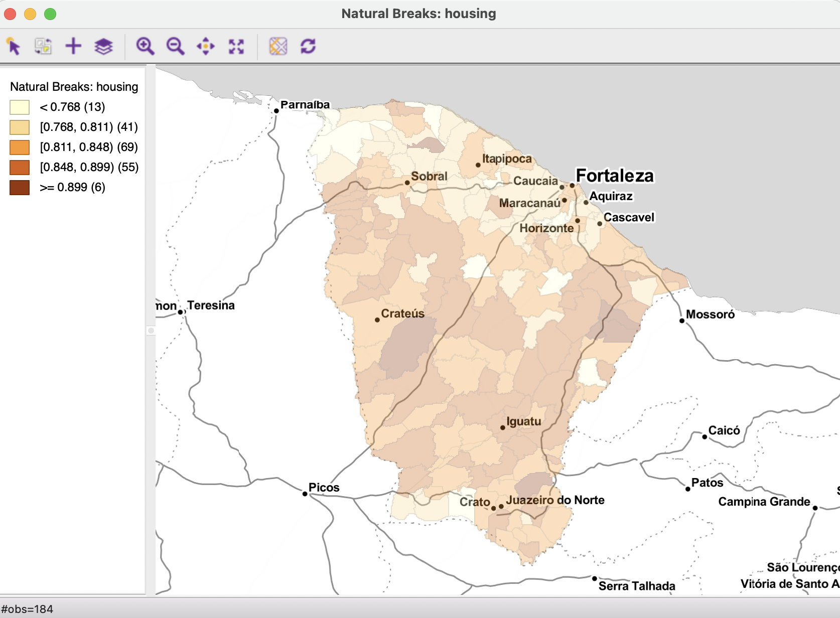Image resolution: width=840 pixels, height=618 pixels.
Task: Click the Aquiraz label on map
Action: coord(611,196)
